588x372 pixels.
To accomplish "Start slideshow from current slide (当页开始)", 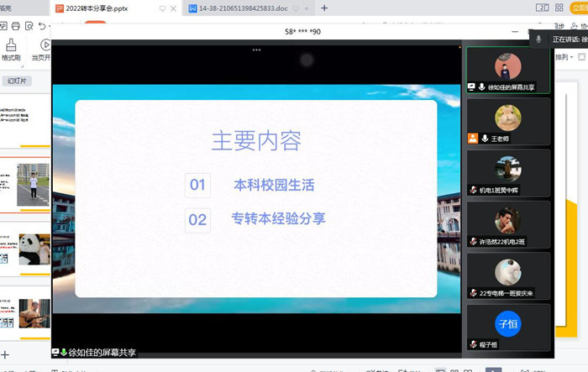I will point(44,50).
